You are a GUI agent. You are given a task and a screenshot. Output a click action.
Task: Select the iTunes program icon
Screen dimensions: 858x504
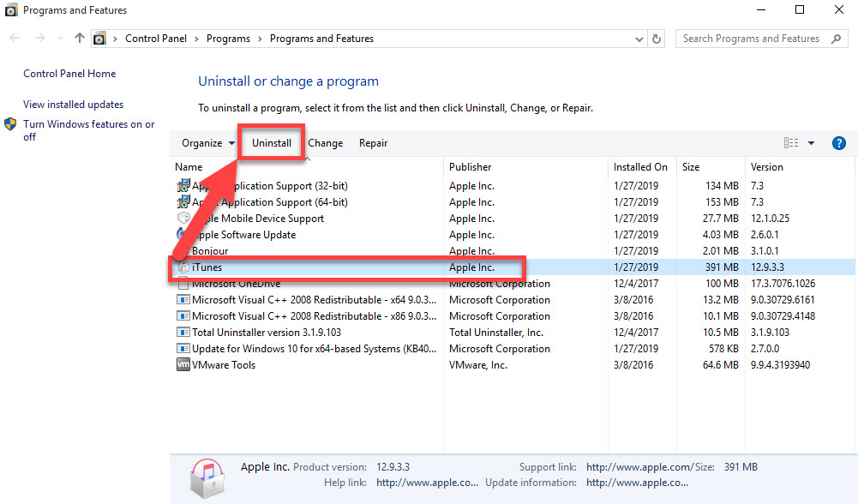pos(183,267)
